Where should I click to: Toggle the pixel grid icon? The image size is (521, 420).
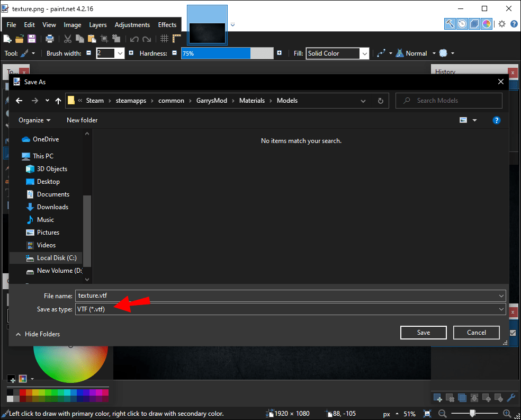(x=164, y=39)
